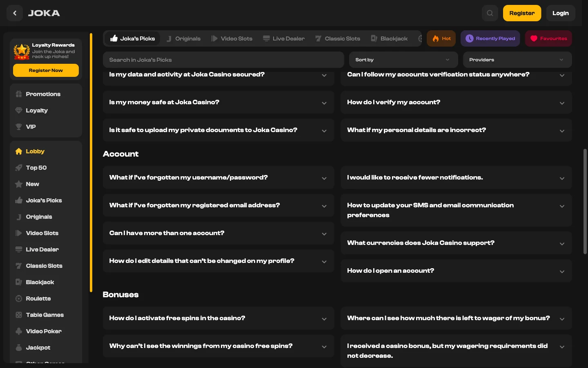Select the Joka's Picks tab
Image resolution: width=588 pixels, height=368 pixels.
(132, 38)
